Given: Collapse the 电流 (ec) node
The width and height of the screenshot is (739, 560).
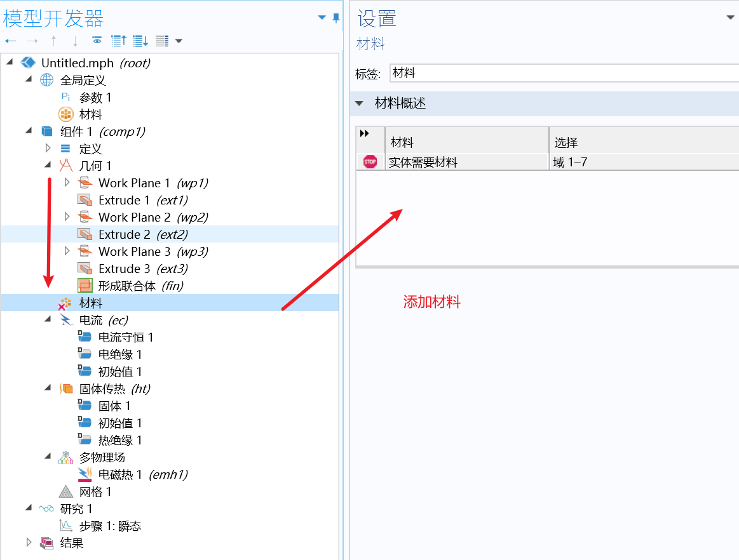Looking at the screenshot, I should [x=48, y=319].
